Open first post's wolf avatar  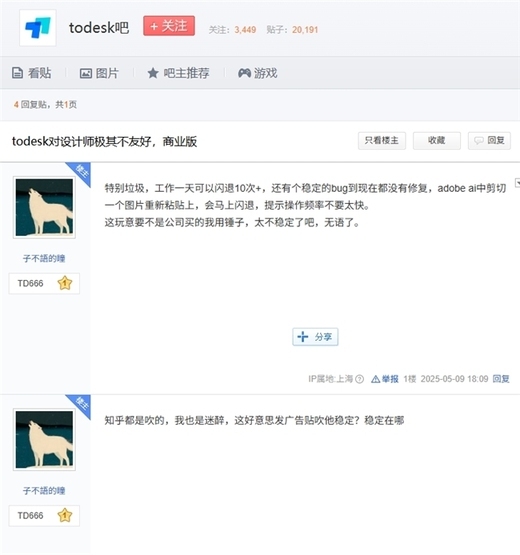pyautogui.click(x=44, y=207)
